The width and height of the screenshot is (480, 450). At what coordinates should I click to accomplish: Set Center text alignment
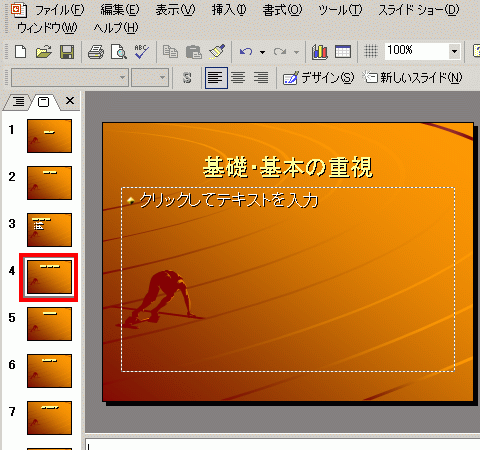[x=238, y=78]
